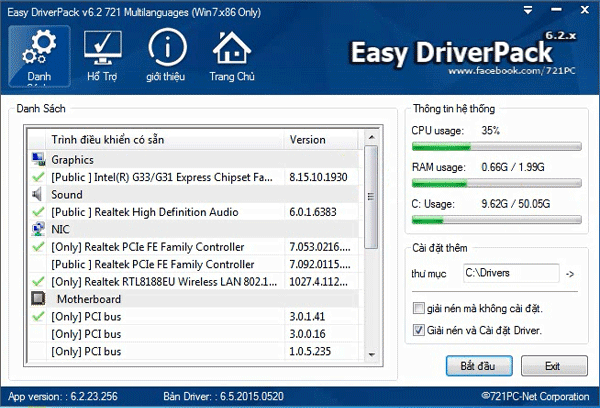Click the Sound category speaker icon

pos(37,194)
